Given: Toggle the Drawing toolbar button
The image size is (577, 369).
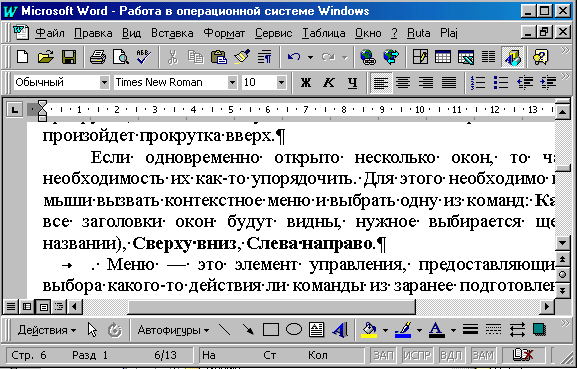Looking at the screenshot, I should (x=512, y=57).
